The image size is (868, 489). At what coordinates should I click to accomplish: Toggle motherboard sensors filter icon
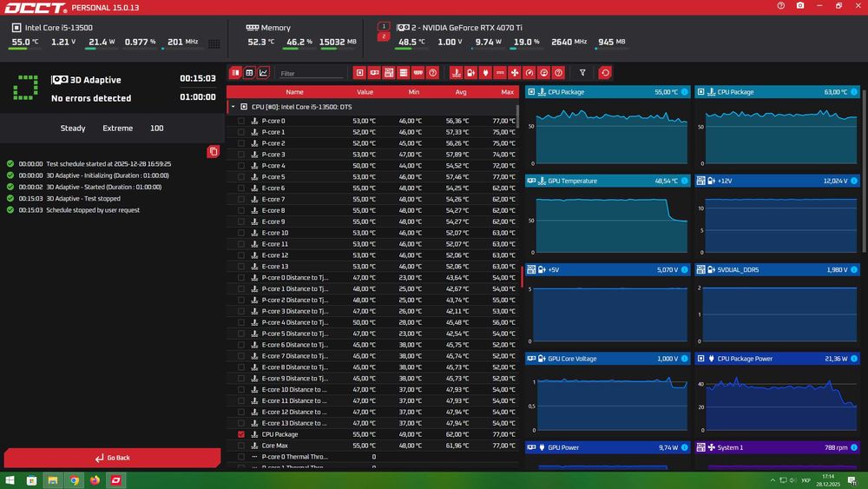click(x=389, y=73)
